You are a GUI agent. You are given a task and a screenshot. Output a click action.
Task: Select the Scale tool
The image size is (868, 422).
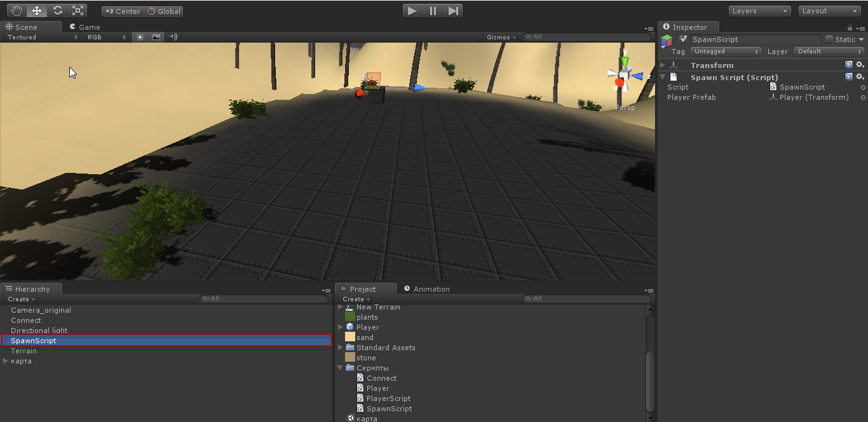point(78,11)
